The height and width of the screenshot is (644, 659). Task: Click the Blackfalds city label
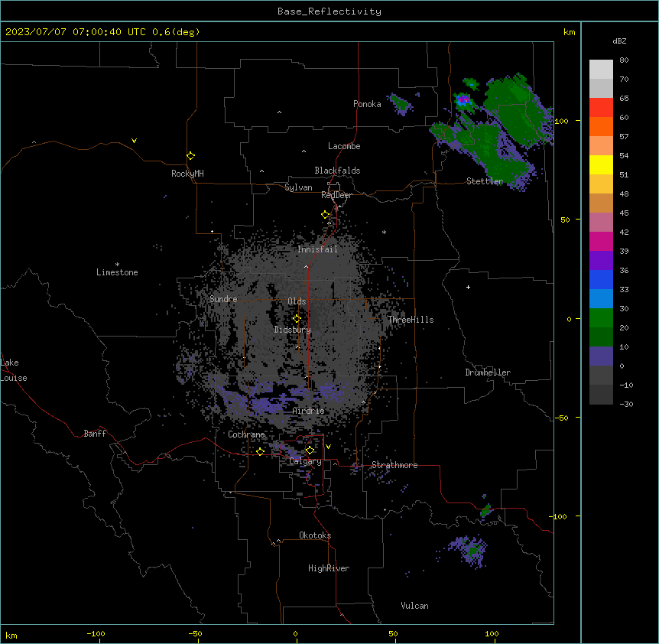pos(337,171)
